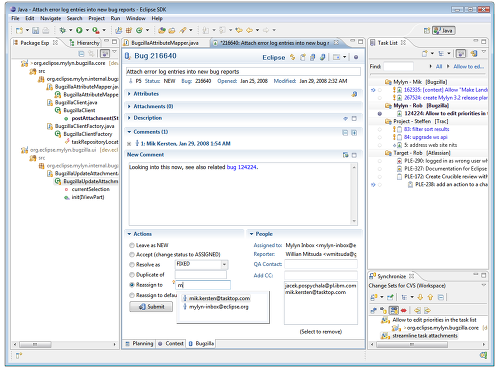Open the FIXED resolution dropdown
Viewport: 500px width, 372px height.
click(224, 265)
